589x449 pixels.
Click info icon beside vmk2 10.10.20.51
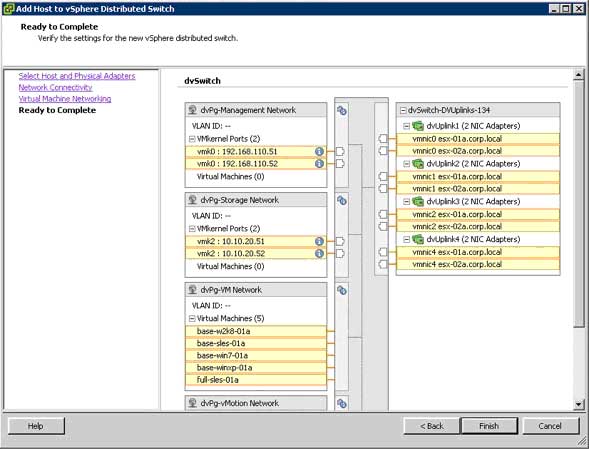pyautogui.click(x=319, y=241)
